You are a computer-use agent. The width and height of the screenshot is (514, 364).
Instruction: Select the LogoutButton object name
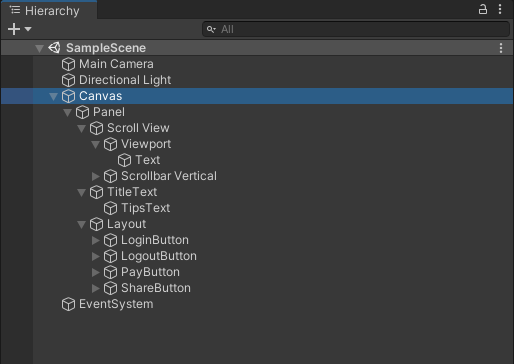pyautogui.click(x=159, y=256)
